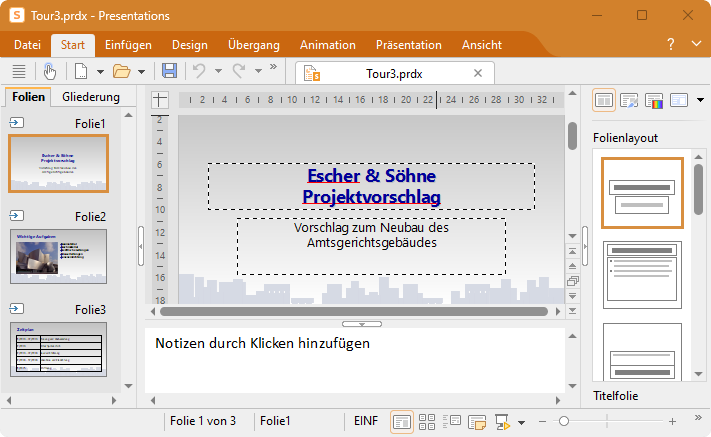Viewport: 711px width, 437px height.
Task: Toggle the Folienlayout sidebar panel button
Action: pyautogui.click(x=604, y=100)
